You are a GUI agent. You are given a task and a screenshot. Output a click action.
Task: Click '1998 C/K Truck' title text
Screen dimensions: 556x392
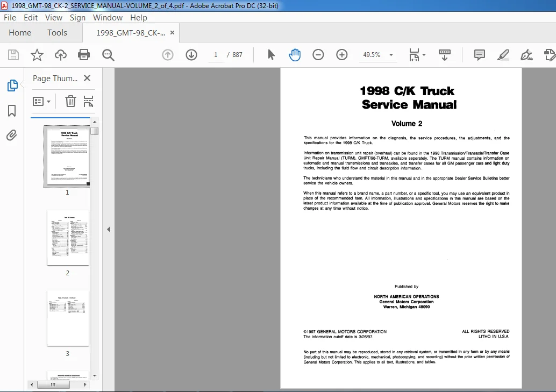point(407,91)
